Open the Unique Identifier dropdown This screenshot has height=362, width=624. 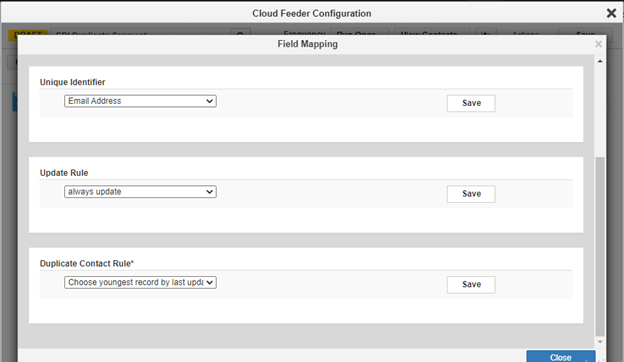pos(140,101)
